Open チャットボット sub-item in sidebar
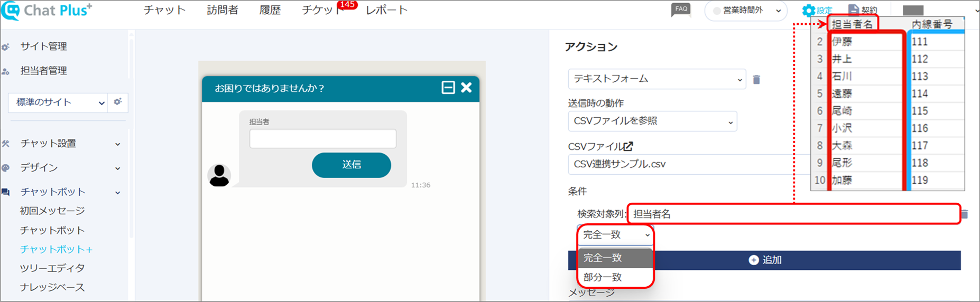Image resolution: width=980 pixels, height=302 pixels. [x=52, y=230]
